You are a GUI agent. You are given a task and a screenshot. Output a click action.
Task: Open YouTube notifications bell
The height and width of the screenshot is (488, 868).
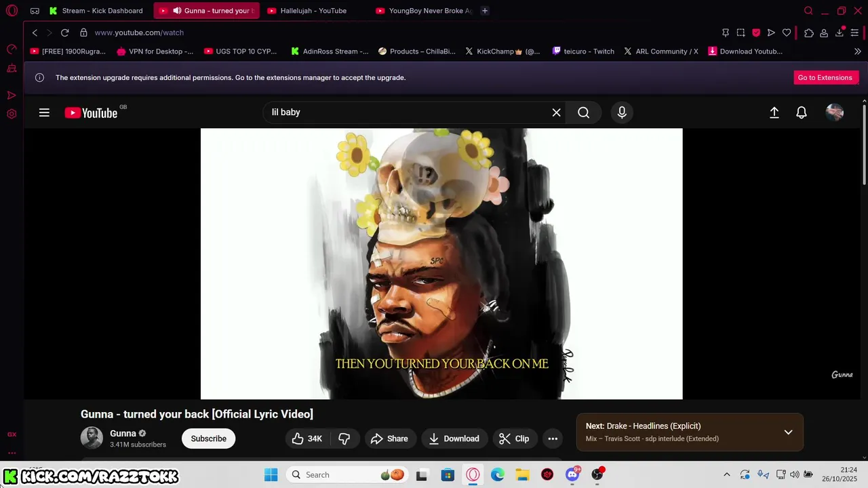pos(802,113)
